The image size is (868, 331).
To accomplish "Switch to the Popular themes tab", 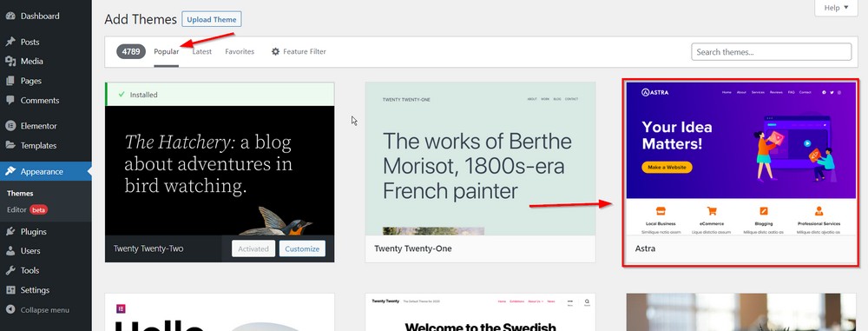I will [166, 51].
